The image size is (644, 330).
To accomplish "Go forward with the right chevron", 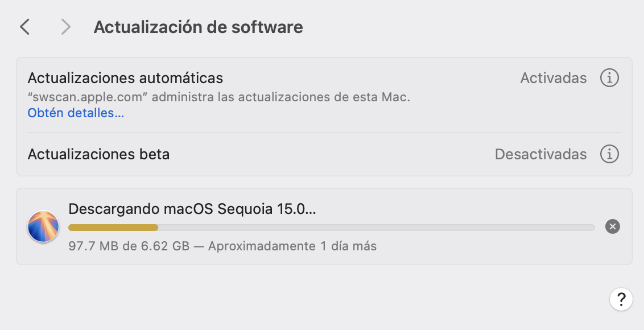I will 66,27.
